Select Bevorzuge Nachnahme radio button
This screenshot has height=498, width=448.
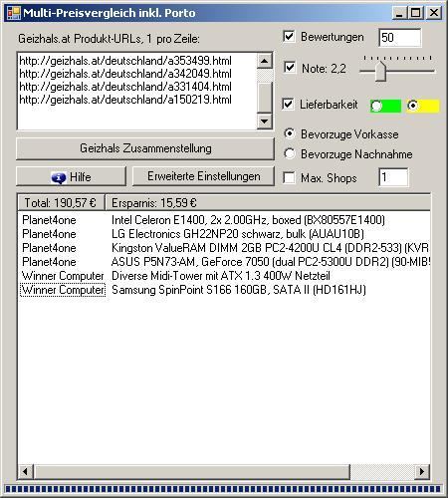[290, 153]
